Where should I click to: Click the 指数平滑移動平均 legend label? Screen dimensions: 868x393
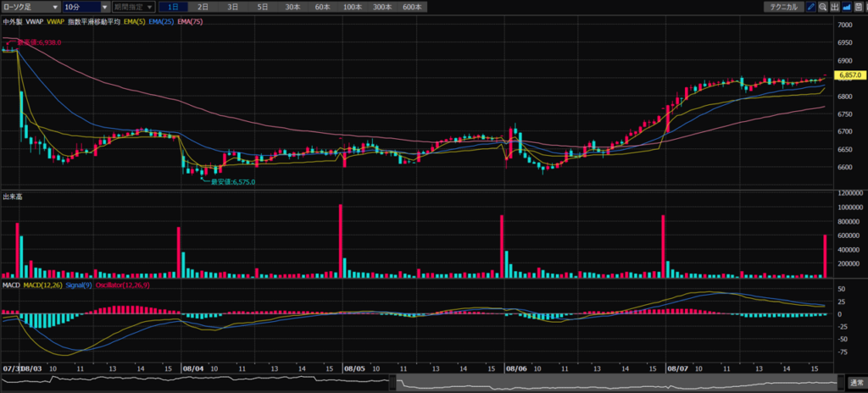95,21
